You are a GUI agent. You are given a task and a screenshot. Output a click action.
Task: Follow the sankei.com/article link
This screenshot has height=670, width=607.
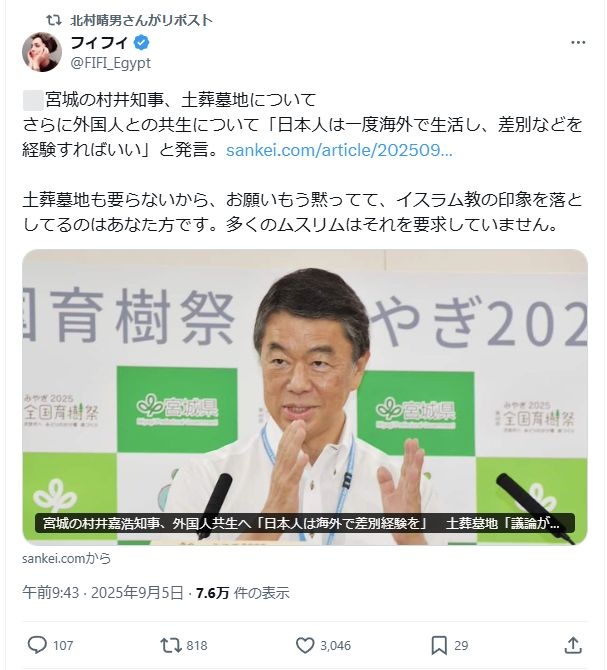point(339,150)
